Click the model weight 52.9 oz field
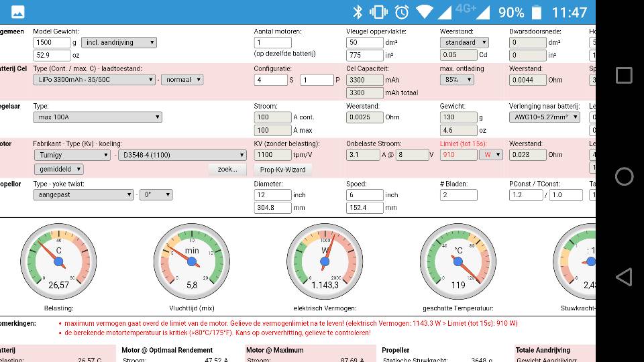This screenshot has width=644, height=362. pos(52,55)
